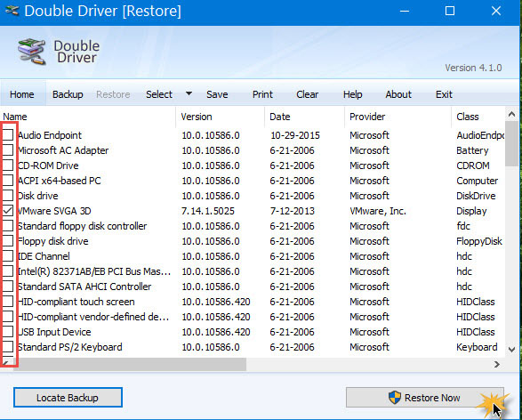The width and height of the screenshot is (522, 420).
Task: Tick the HID-compliant vendor-defined device checkbox
Action: 8,317
